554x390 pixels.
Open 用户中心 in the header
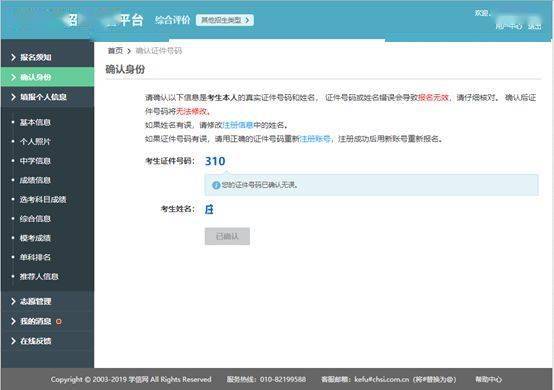tap(509, 26)
